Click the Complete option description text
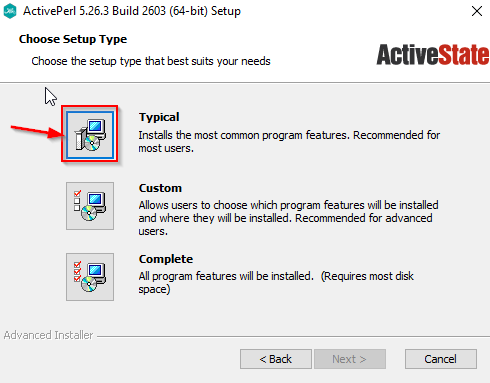The height and width of the screenshot is (383, 490). pos(276,282)
